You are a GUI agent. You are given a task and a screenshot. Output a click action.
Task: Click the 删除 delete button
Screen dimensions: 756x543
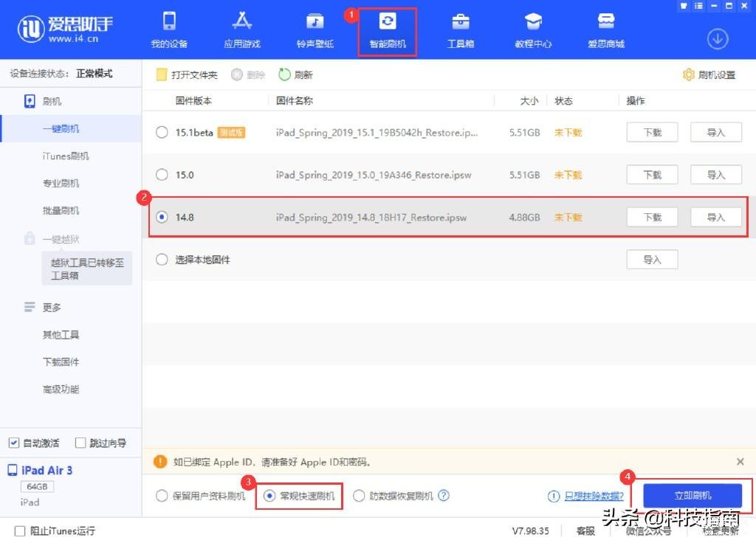tap(248, 75)
